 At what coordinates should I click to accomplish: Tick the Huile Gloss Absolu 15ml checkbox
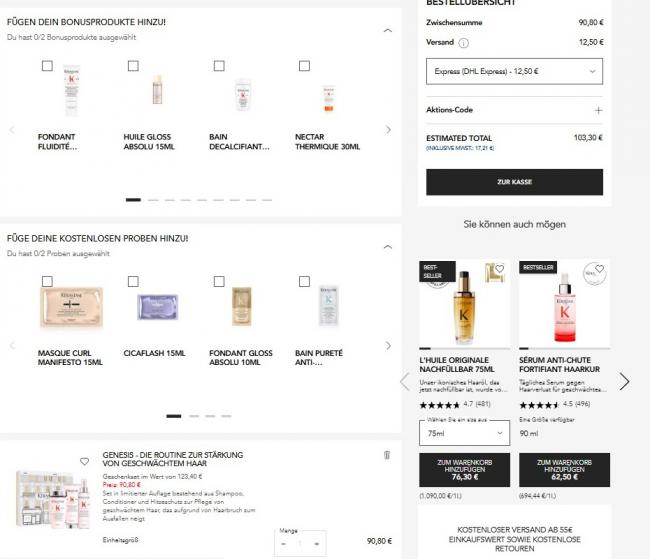(x=133, y=66)
